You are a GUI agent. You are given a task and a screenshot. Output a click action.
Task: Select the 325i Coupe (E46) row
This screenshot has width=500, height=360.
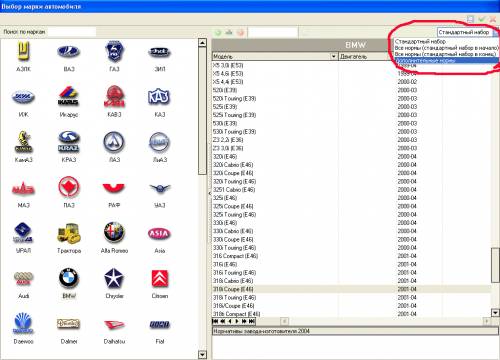point(351,206)
